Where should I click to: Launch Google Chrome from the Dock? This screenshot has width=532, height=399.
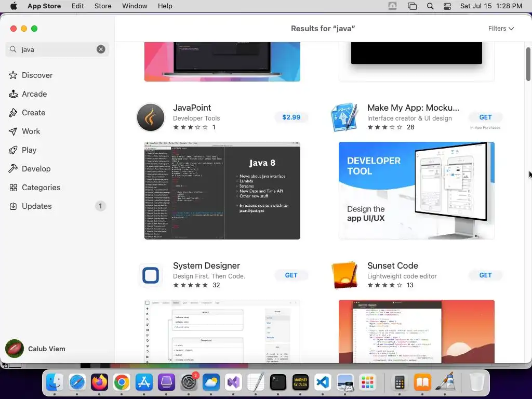tap(122, 382)
